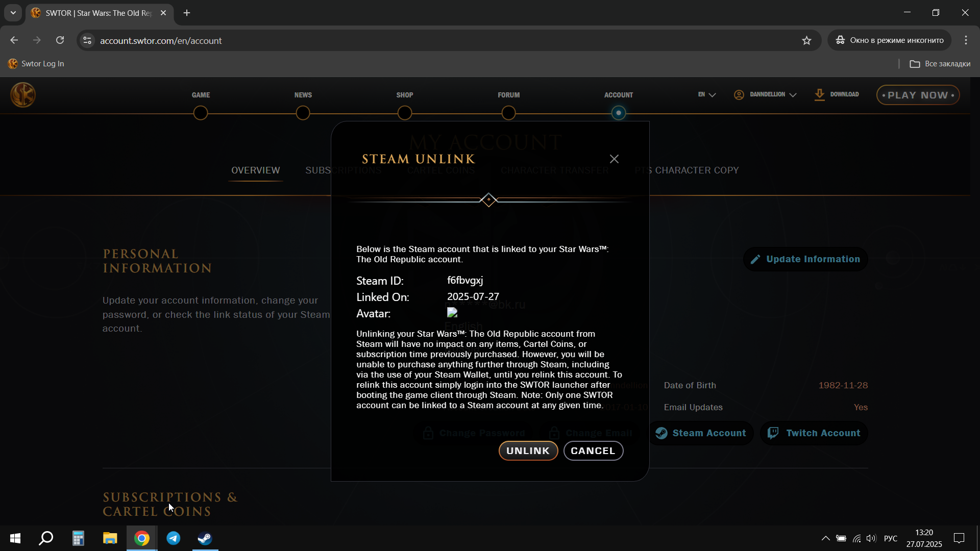The width and height of the screenshot is (980, 551).
Task: Open Windows Start menu
Action: [x=15, y=538]
